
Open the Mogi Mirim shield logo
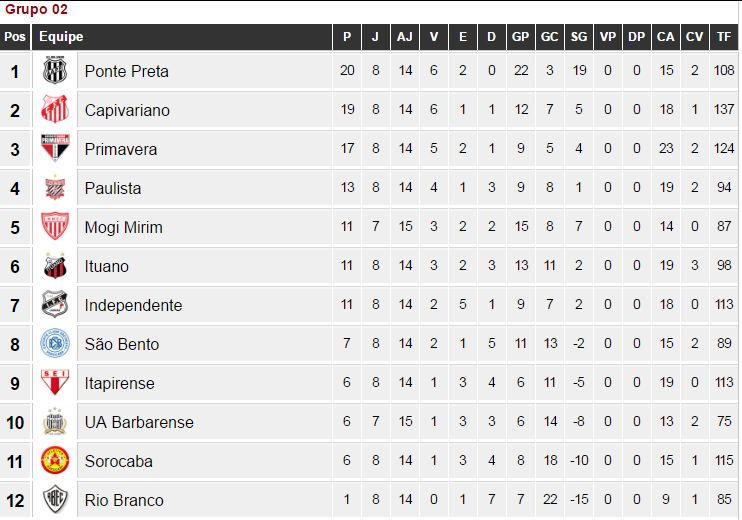(55, 226)
